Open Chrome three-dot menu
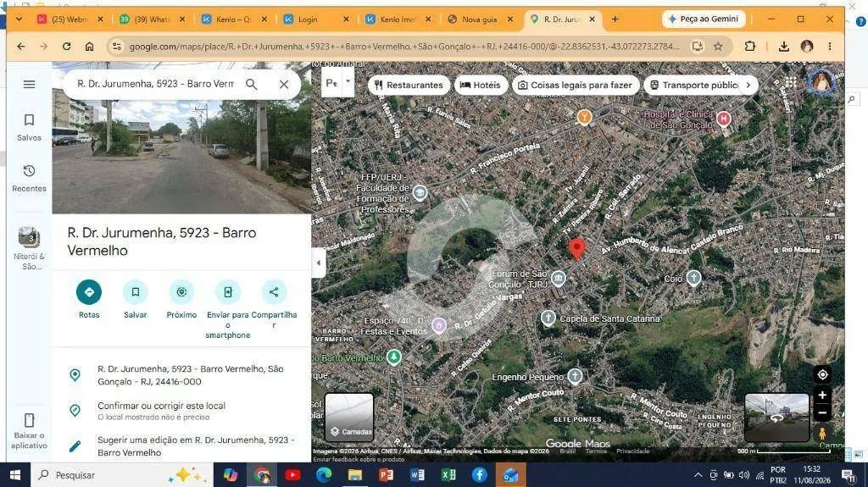868x487 pixels. coord(829,47)
